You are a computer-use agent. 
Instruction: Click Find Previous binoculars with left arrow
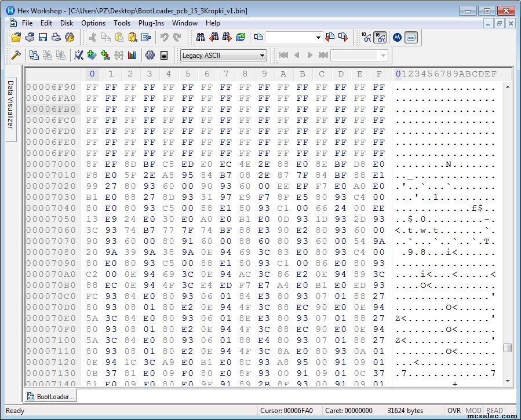point(214,37)
